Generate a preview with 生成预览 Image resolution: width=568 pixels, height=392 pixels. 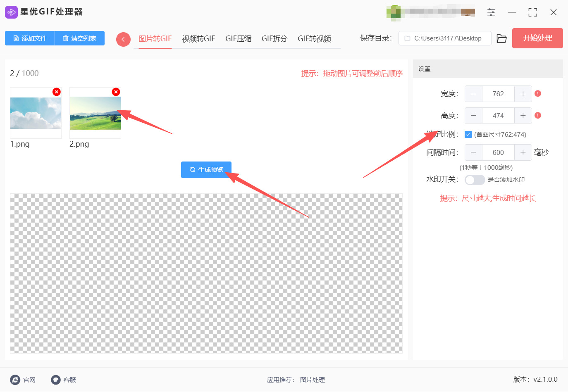pos(206,169)
